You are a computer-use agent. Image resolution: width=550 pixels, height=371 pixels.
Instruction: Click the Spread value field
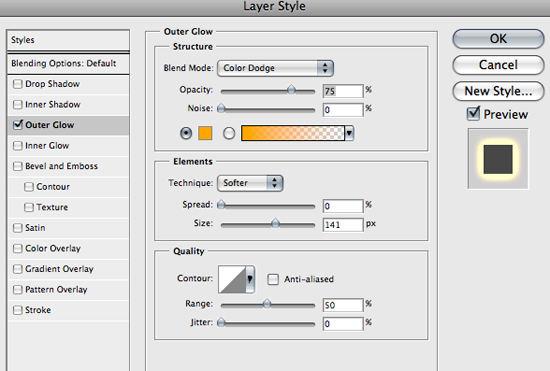[343, 206]
